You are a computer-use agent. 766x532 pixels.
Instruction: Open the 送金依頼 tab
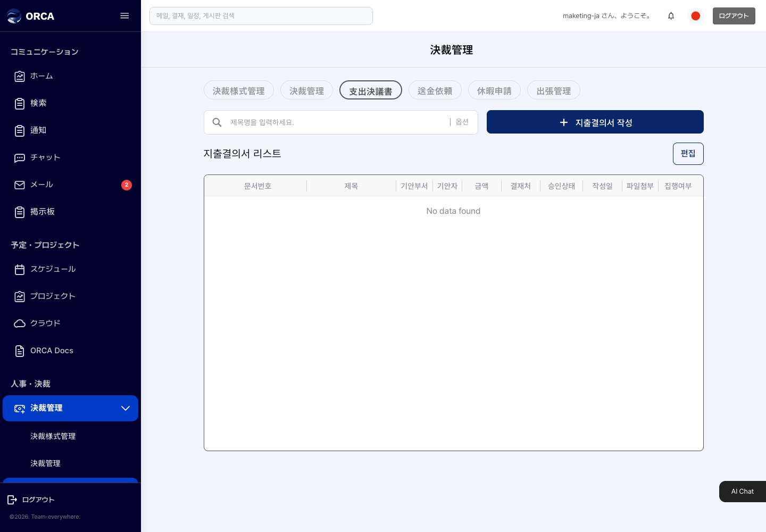(435, 90)
